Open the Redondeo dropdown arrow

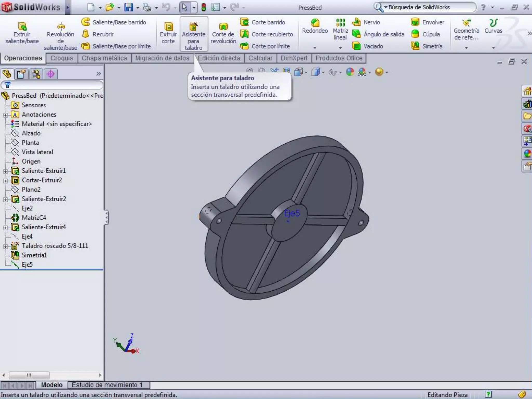(x=315, y=48)
